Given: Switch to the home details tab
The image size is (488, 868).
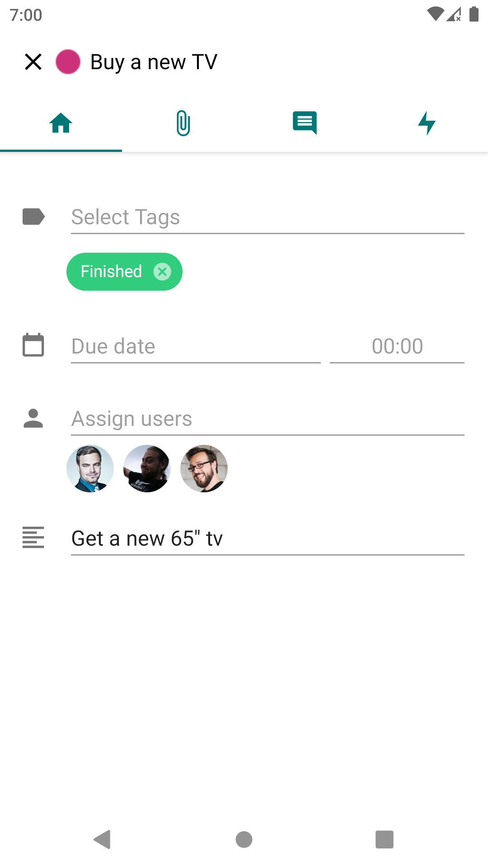Looking at the screenshot, I should click(61, 123).
